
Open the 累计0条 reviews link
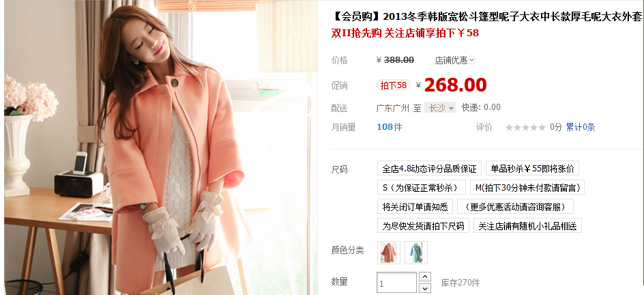(581, 128)
